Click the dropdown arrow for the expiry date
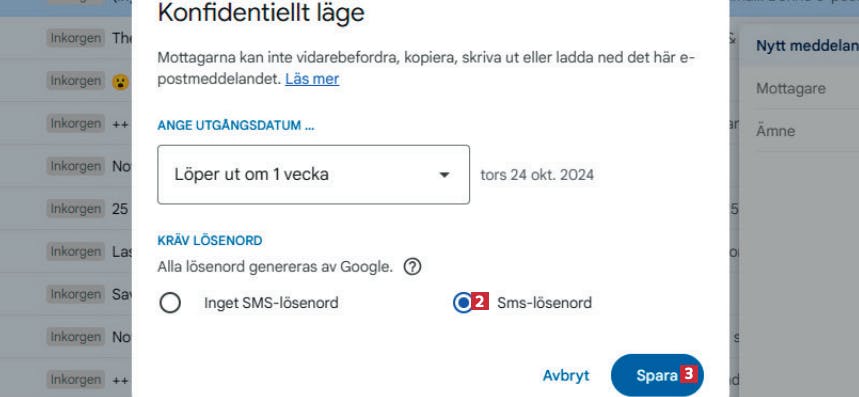Screen dimensions: 859x397 tap(444, 175)
